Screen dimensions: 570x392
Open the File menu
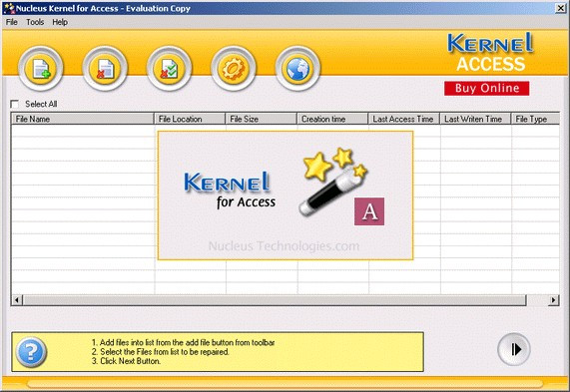[x=12, y=22]
